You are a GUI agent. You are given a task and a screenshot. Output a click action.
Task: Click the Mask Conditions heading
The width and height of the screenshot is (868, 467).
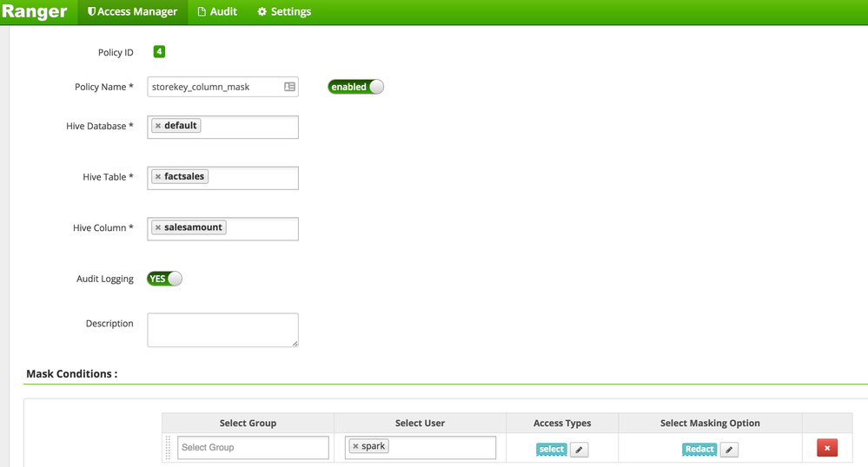[x=72, y=374]
